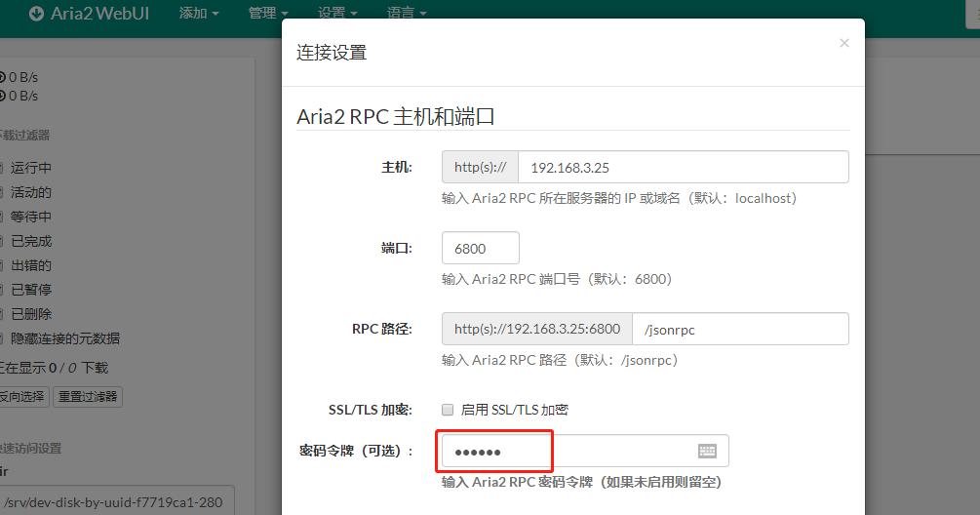
Task: Enable the SSL/TLS encryption checkbox
Action: tap(448, 410)
